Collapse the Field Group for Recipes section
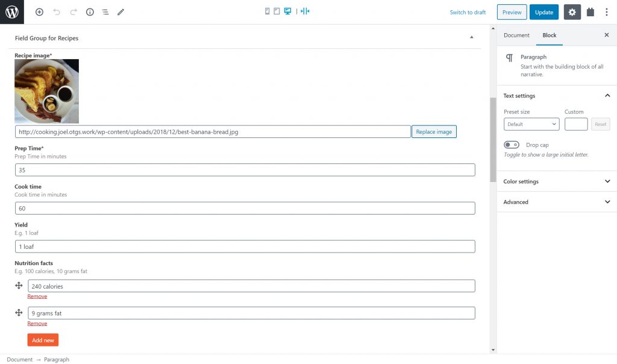 [471, 37]
